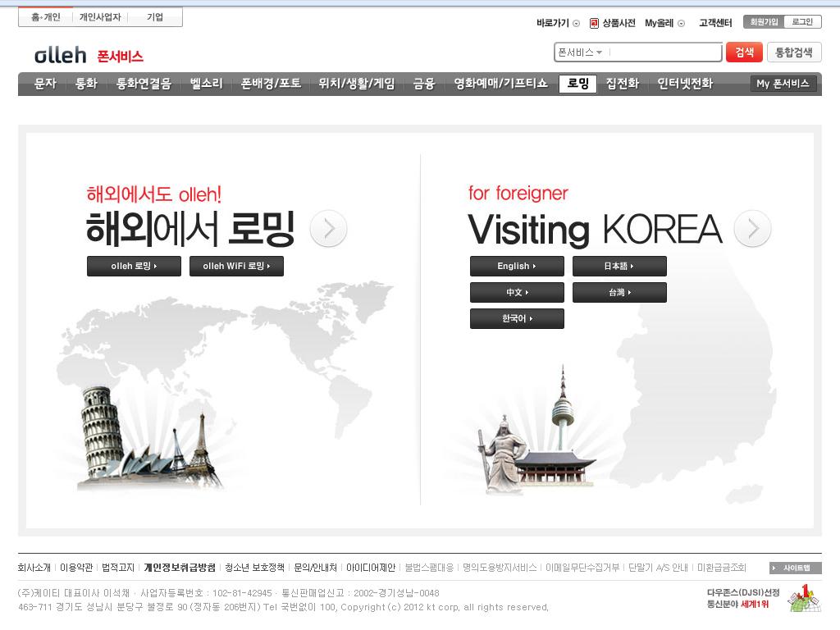Open the 폰배경/포토 menu
840x630 pixels.
click(271, 84)
